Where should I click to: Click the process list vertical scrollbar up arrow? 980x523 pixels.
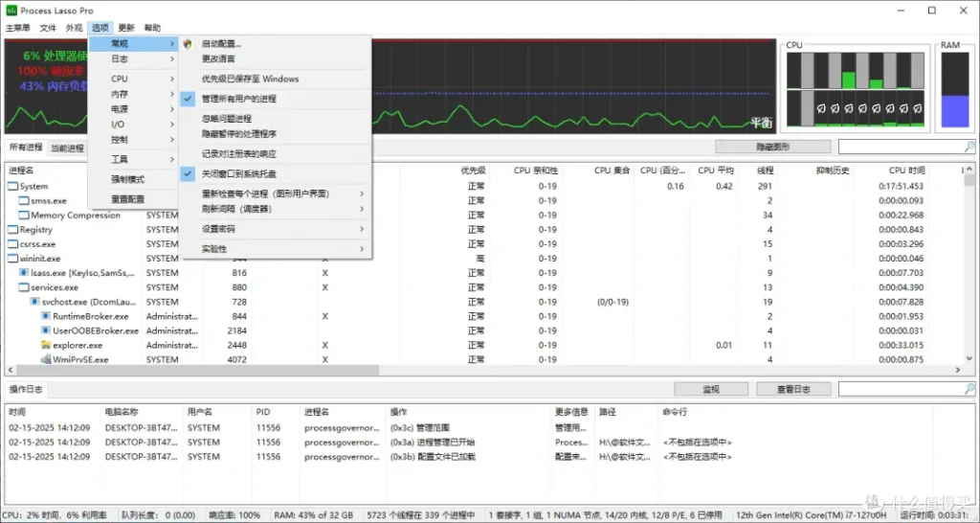click(x=969, y=170)
